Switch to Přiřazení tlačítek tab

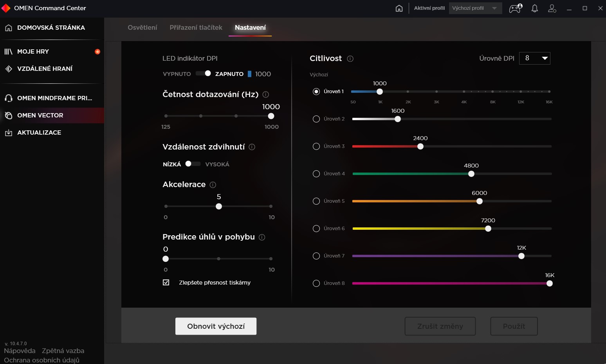[196, 27]
